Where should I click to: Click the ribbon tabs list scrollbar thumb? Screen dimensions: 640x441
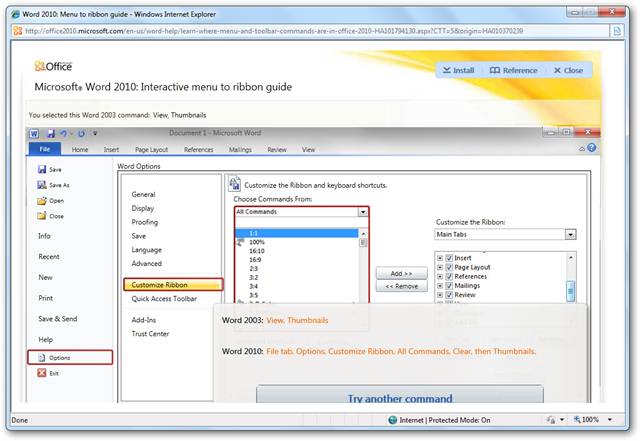pyautogui.click(x=571, y=292)
